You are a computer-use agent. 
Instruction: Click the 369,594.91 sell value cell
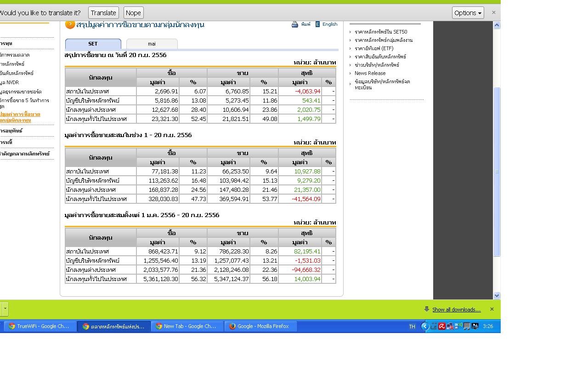228,199
